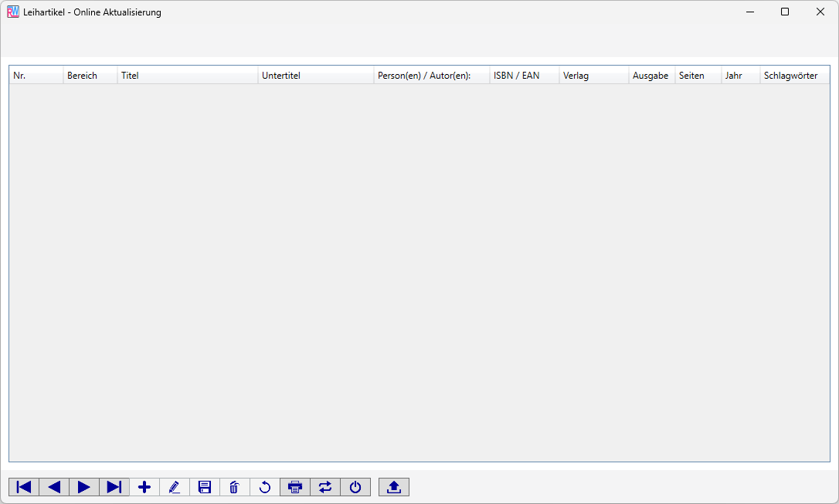Delete record with trash can icon
The width and height of the screenshot is (839, 504).
(235, 487)
